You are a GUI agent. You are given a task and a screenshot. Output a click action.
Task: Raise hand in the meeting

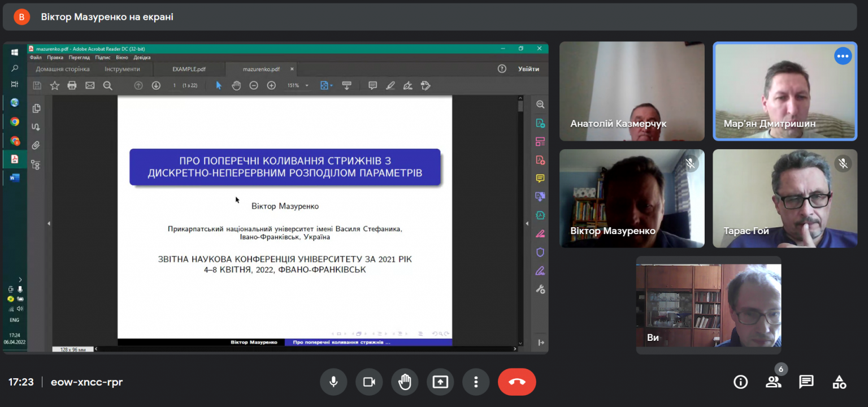click(405, 382)
